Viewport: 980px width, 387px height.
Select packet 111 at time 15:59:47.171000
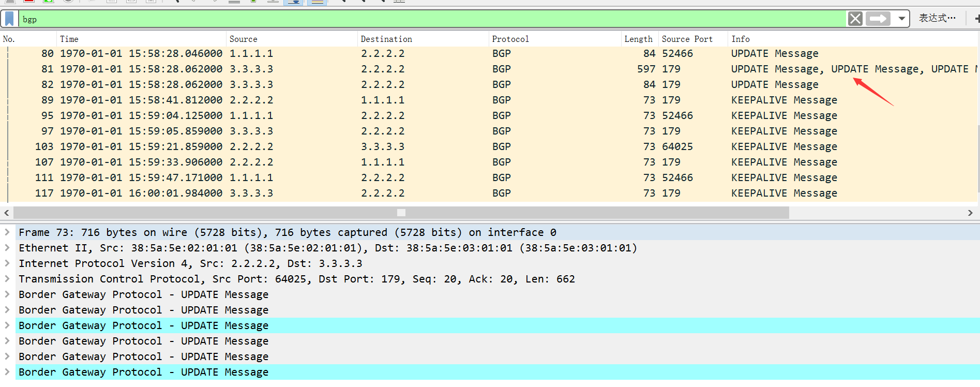pyautogui.click(x=489, y=178)
